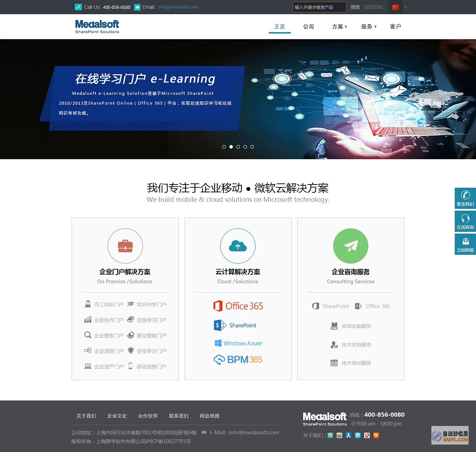Click the laptop icon beside 企业资产门户
The height and width of the screenshot is (452, 476).
click(88, 366)
